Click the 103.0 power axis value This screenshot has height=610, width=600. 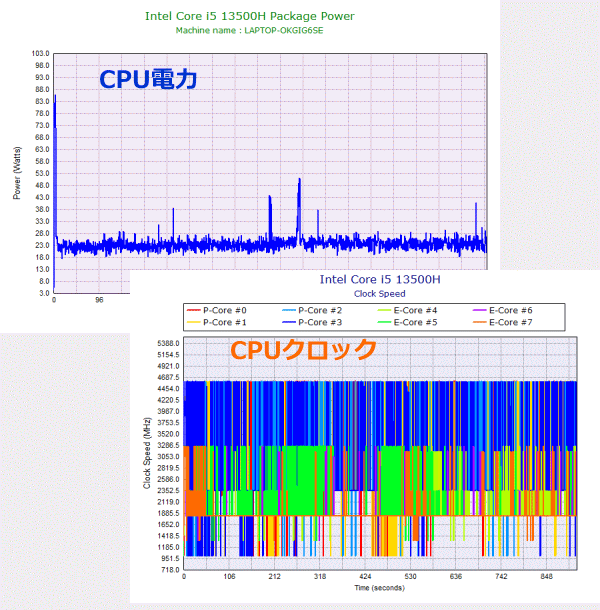point(40,53)
